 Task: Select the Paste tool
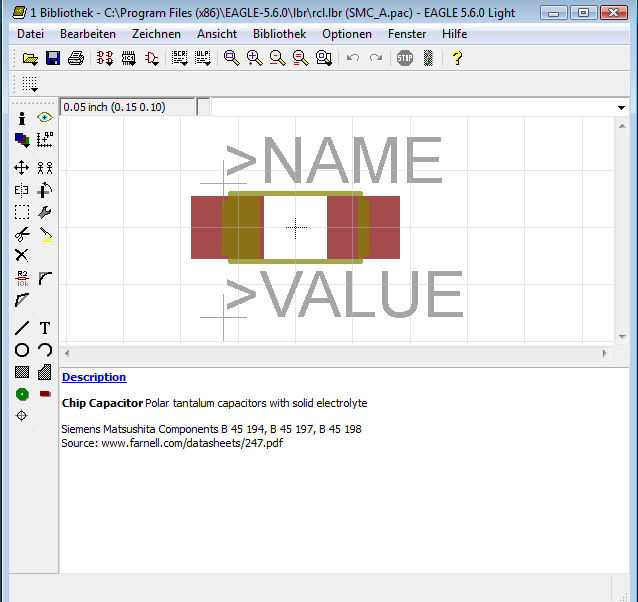click(46, 235)
